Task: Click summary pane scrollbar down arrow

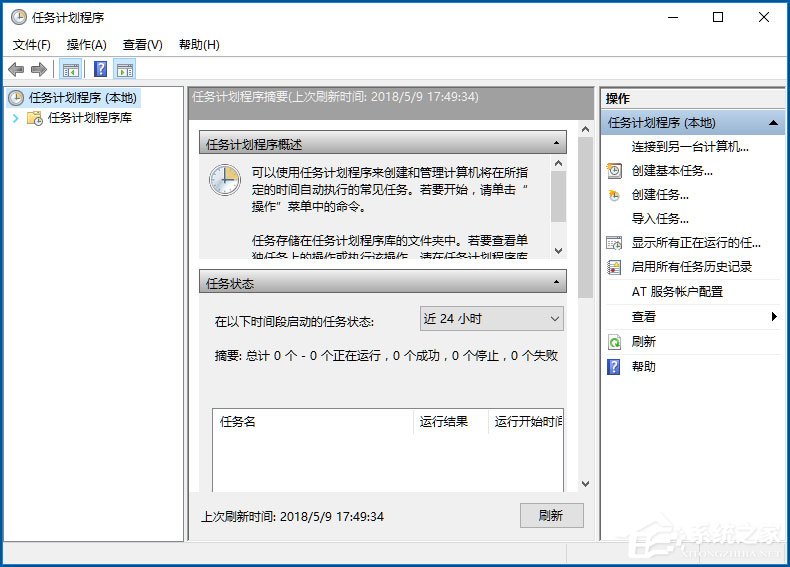Action: [585, 484]
